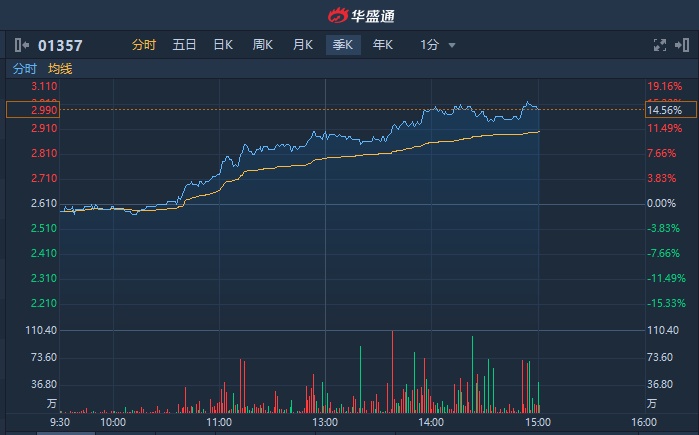Click the collapse-right panel icon

[683, 45]
